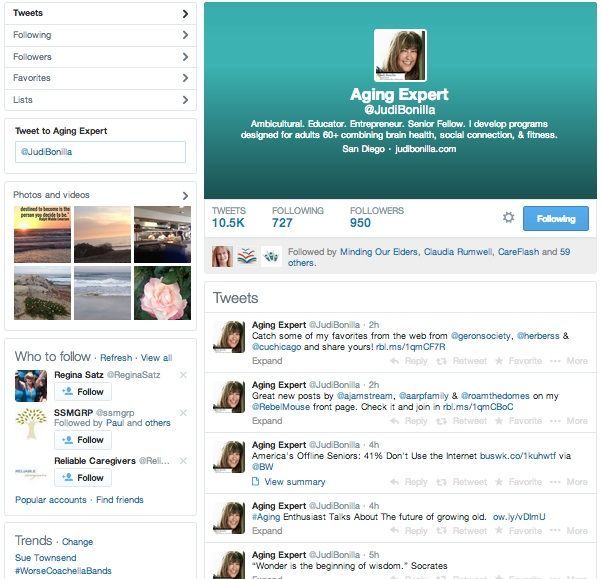Follow Reliable Caregivers

(x=83, y=478)
